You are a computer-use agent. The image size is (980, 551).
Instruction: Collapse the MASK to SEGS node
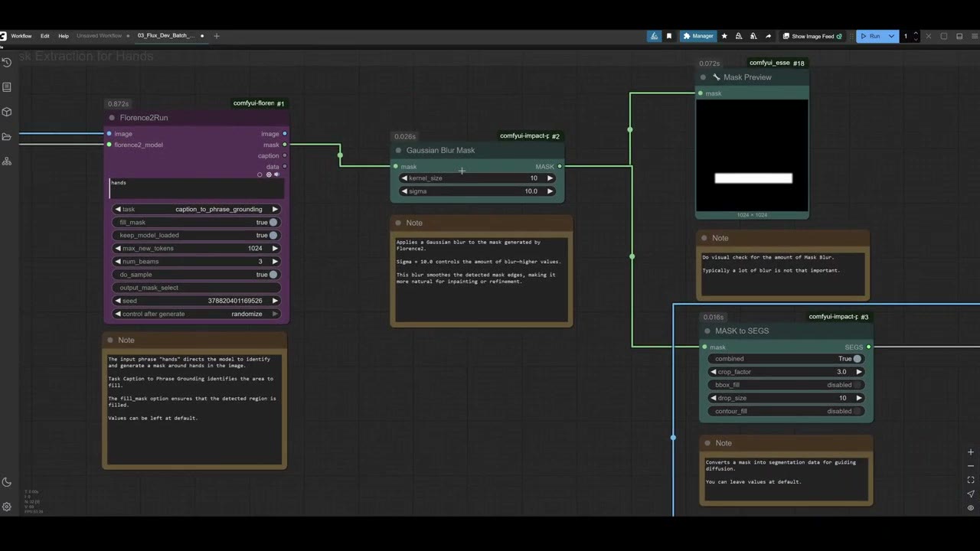point(707,331)
